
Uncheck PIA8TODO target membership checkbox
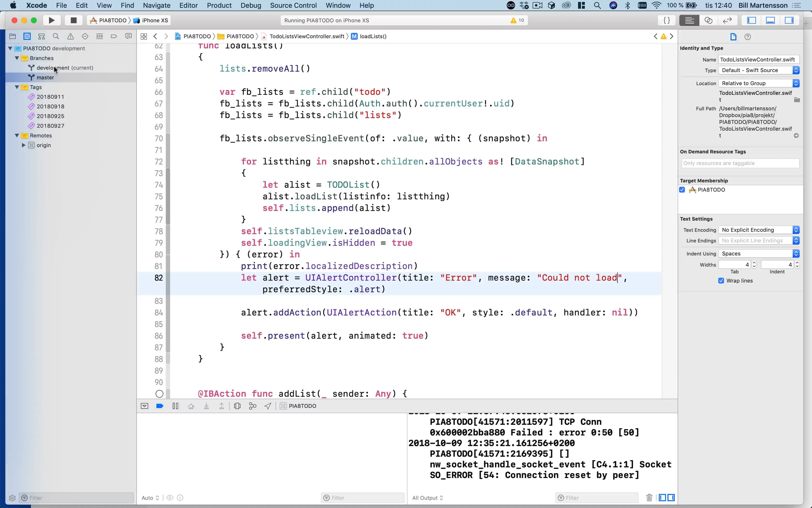pyautogui.click(x=682, y=190)
